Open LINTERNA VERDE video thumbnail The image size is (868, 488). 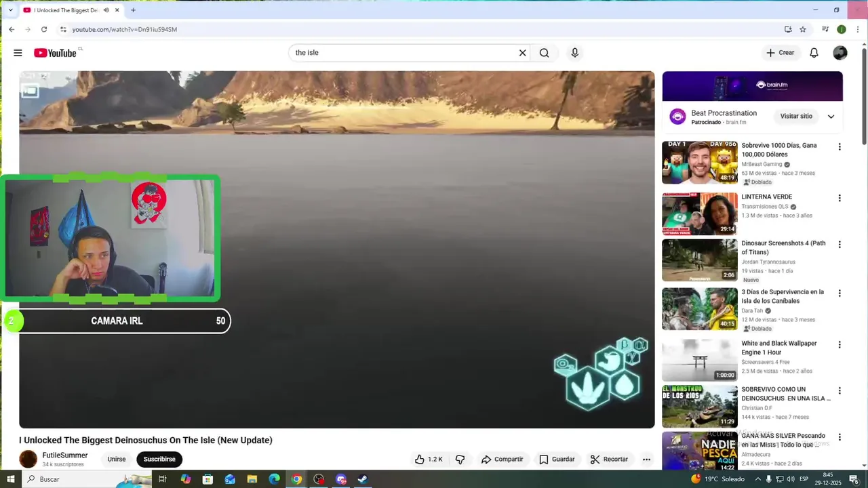[x=700, y=213]
